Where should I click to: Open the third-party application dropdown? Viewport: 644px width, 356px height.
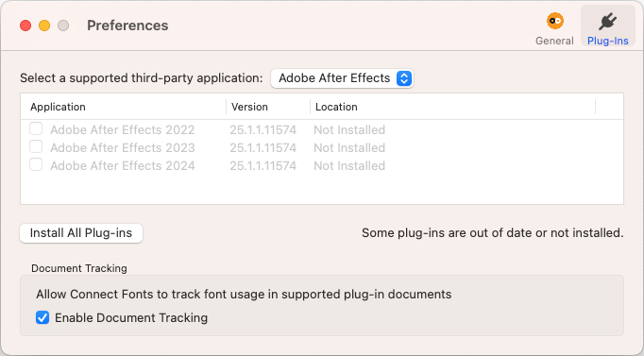pyautogui.click(x=342, y=78)
